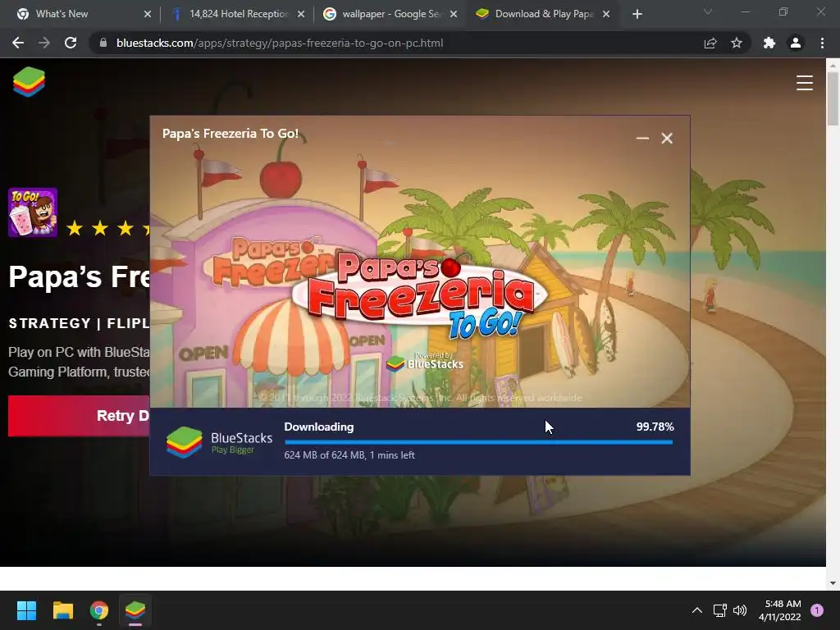Click the Chrome taskbar icon
The image size is (840, 630).
99,610
